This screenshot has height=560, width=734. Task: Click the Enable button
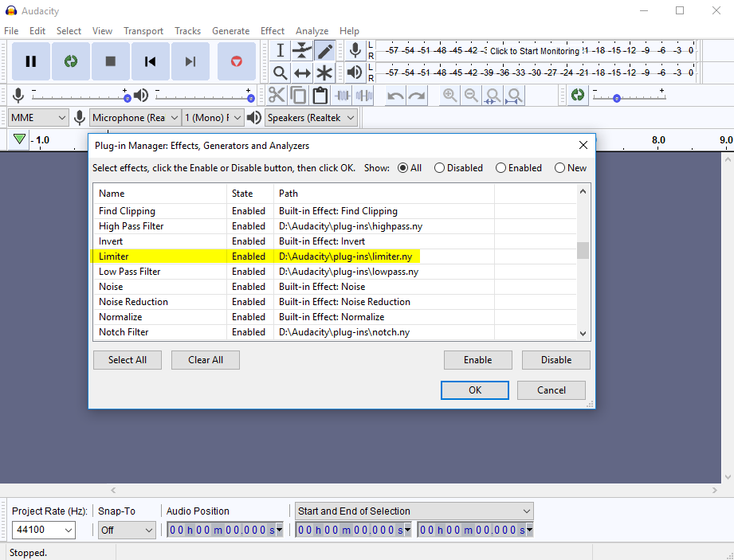coord(478,360)
